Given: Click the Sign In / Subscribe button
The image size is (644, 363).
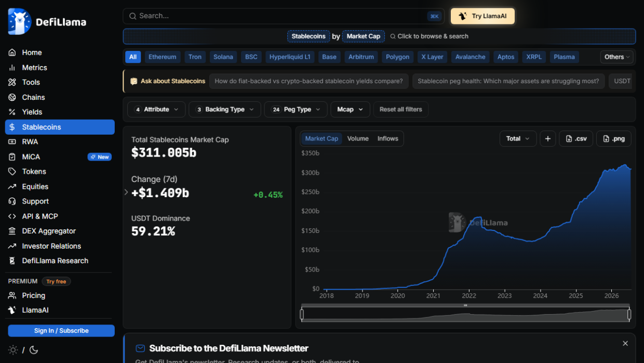Looking at the screenshot, I should click(x=61, y=331).
